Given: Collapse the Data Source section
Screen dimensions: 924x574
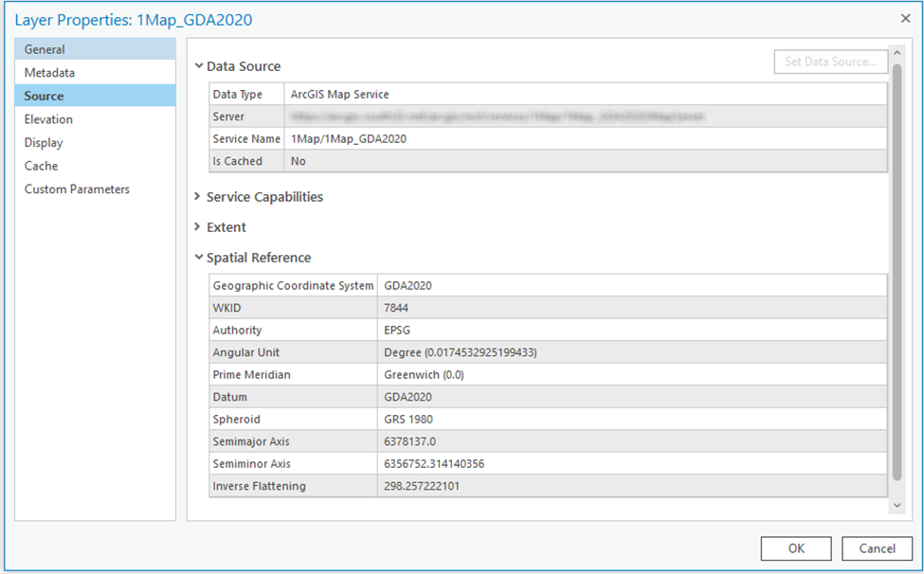Looking at the screenshot, I should pyautogui.click(x=199, y=66).
